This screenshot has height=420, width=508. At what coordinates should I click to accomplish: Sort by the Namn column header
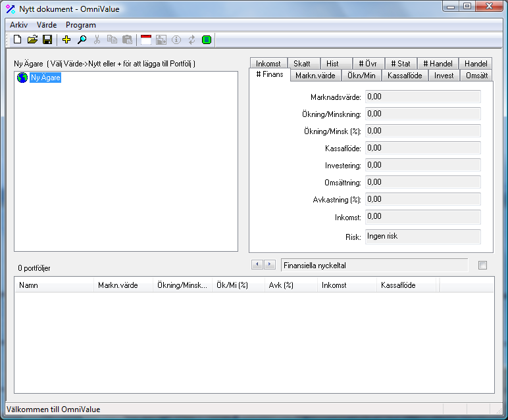pos(54,285)
